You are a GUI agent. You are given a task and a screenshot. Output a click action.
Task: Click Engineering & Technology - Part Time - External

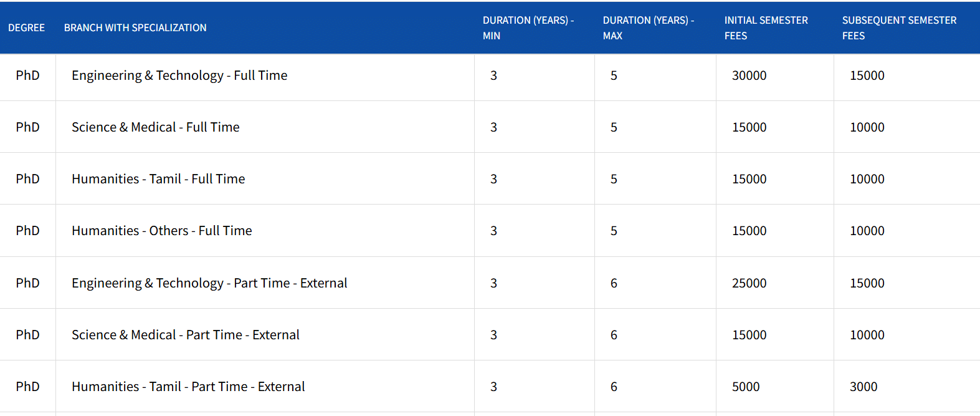[209, 283]
